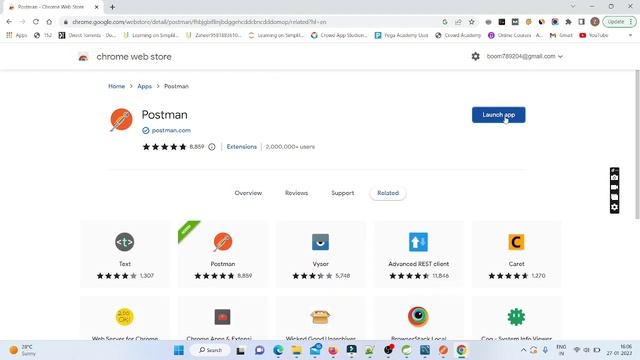
Task: Open the Overview tab
Action: coord(248,193)
